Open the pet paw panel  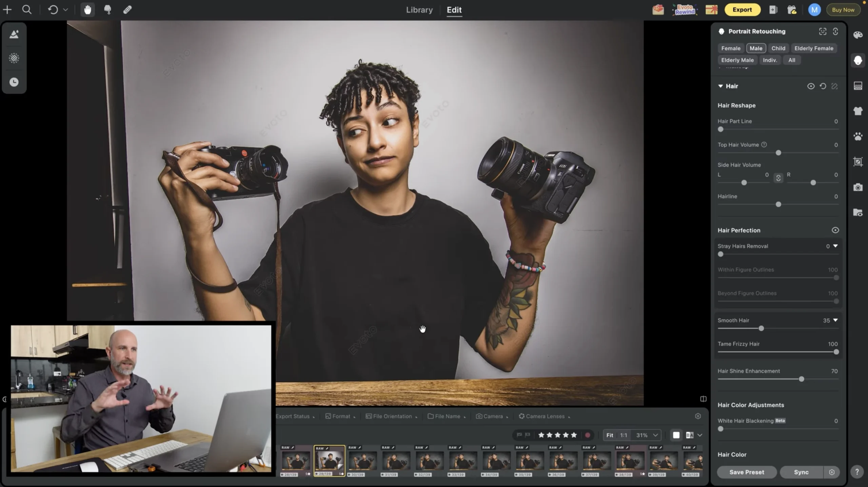click(x=858, y=136)
